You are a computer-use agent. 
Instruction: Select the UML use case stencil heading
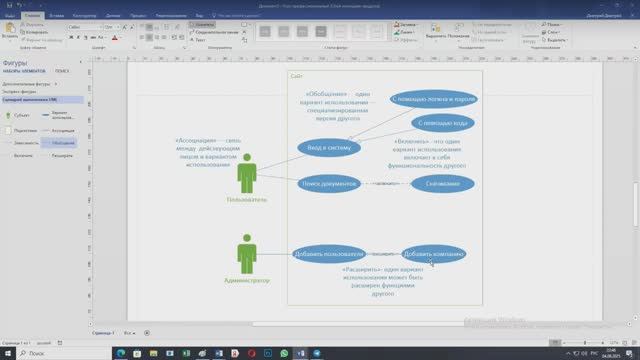coord(42,100)
